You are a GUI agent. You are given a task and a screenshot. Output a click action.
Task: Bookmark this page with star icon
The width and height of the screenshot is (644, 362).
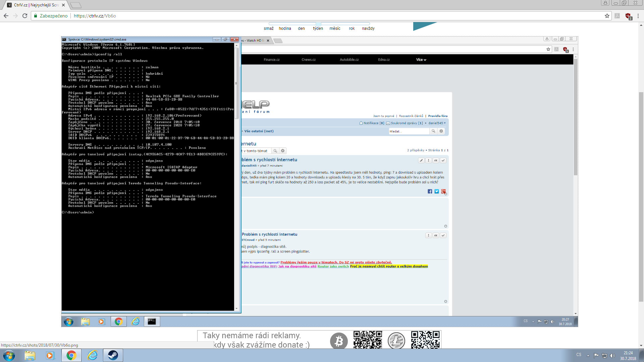[607, 16]
